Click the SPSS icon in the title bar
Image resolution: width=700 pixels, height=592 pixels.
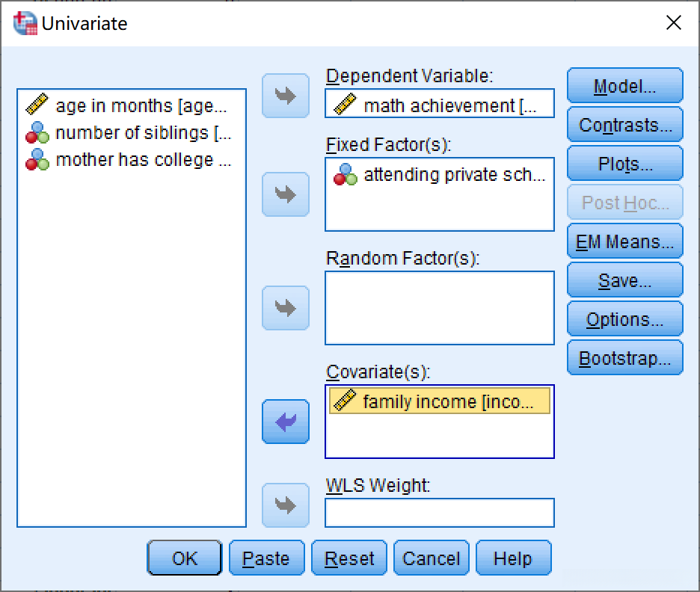pos(24,23)
